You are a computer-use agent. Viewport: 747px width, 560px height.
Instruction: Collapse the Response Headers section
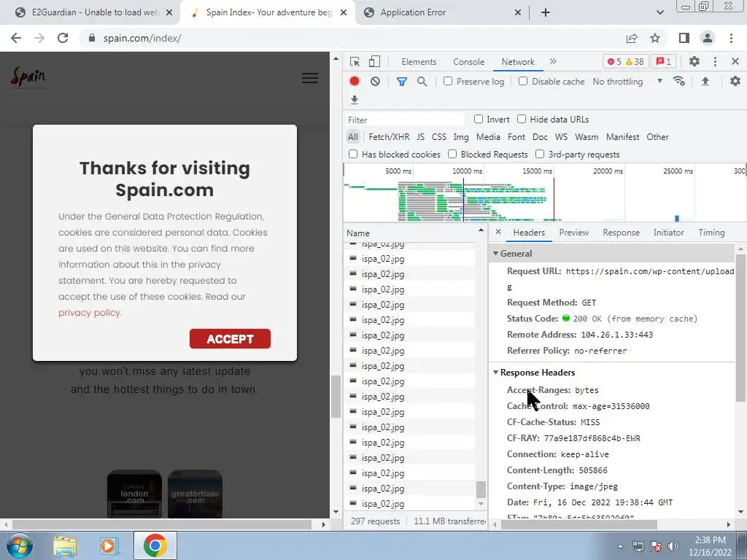click(x=496, y=372)
